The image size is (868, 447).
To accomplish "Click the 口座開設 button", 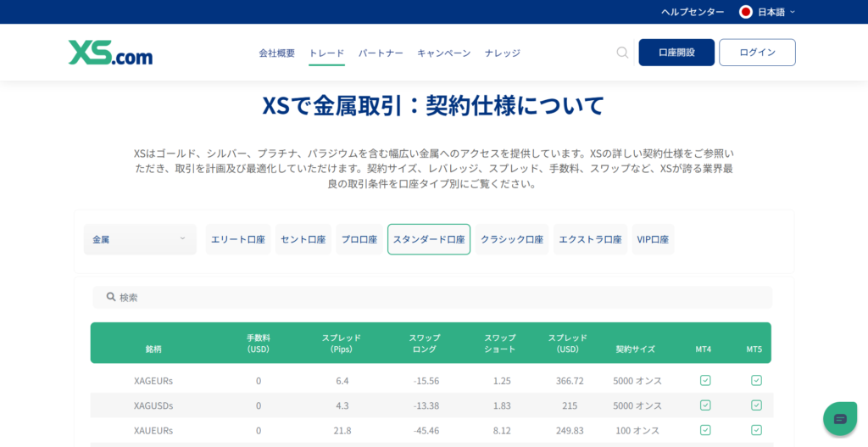I will [x=676, y=53].
